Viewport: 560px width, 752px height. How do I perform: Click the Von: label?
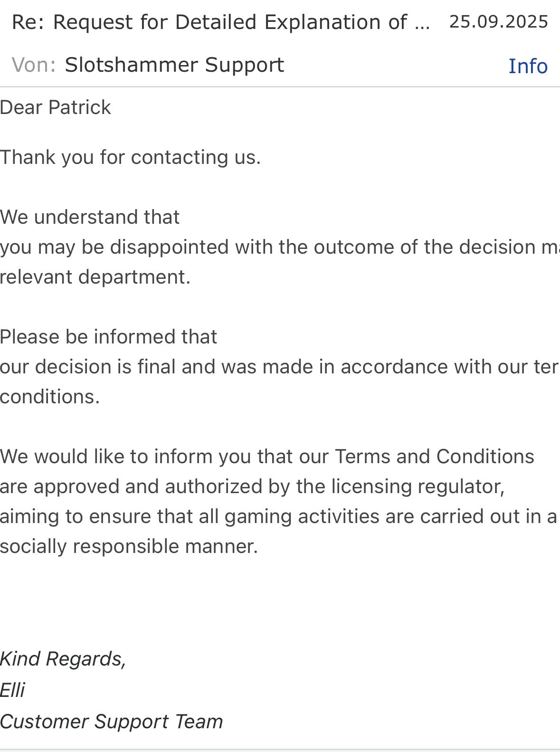pos(33,65)
